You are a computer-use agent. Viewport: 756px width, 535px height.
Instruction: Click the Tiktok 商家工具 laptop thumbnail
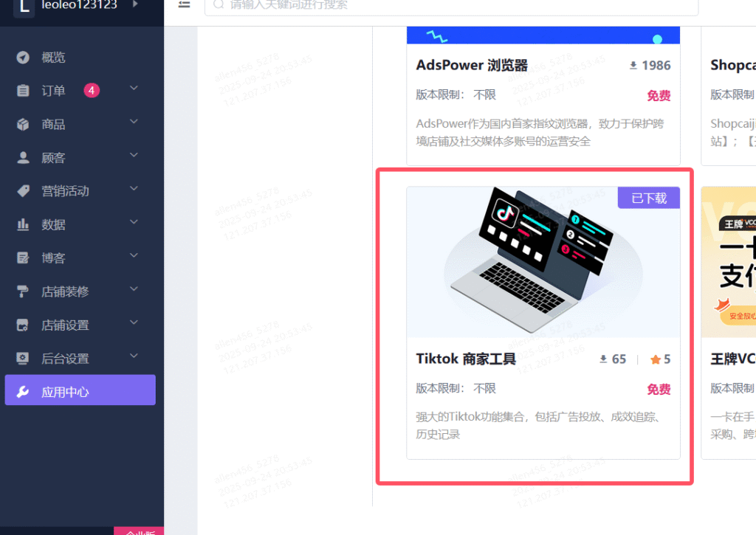tap(543, 262)
